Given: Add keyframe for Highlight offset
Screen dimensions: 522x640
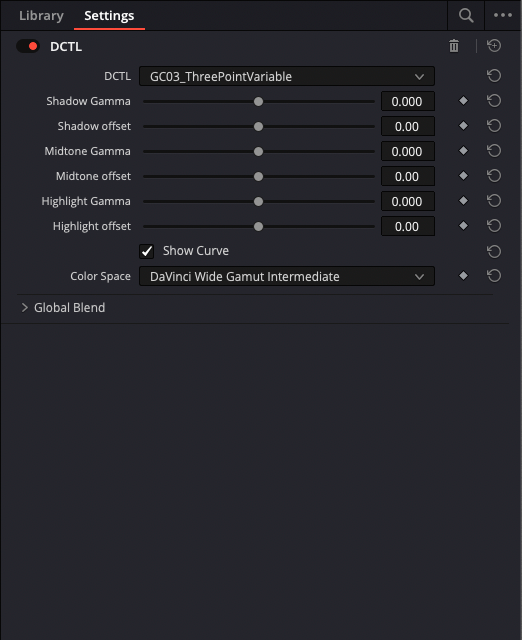Looking at the screenshot, I should 463,226.
